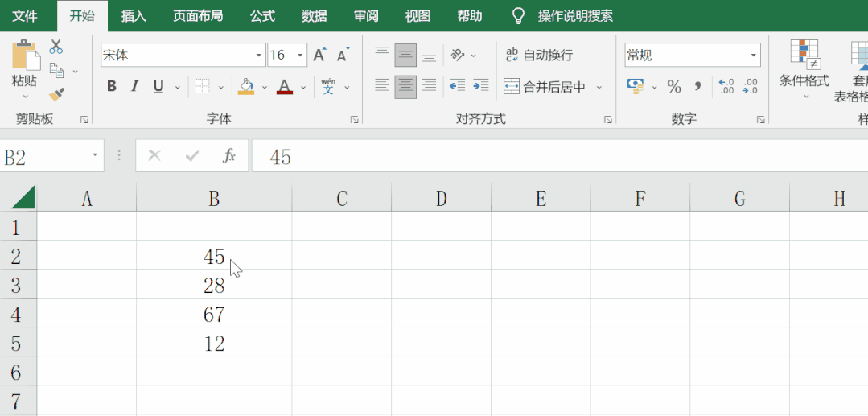Align text left
The image size is (868, 416).
point(382,86)
